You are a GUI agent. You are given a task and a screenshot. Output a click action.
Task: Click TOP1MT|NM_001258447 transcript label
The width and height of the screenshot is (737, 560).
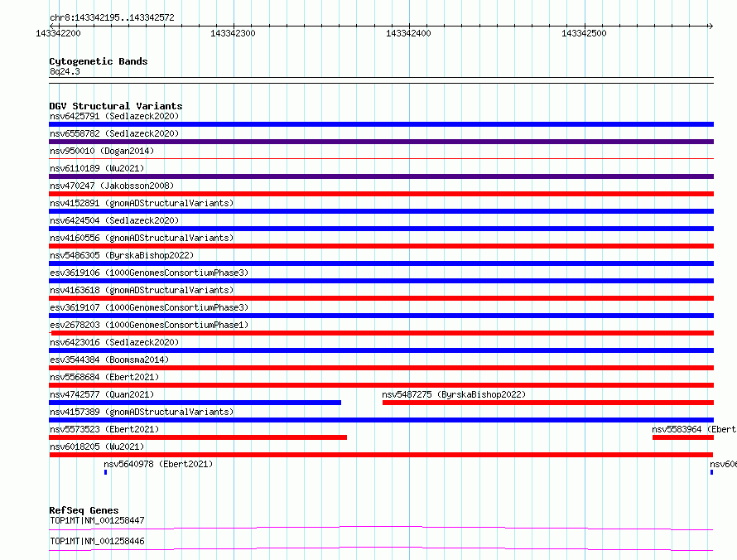[x=97, y=520]
